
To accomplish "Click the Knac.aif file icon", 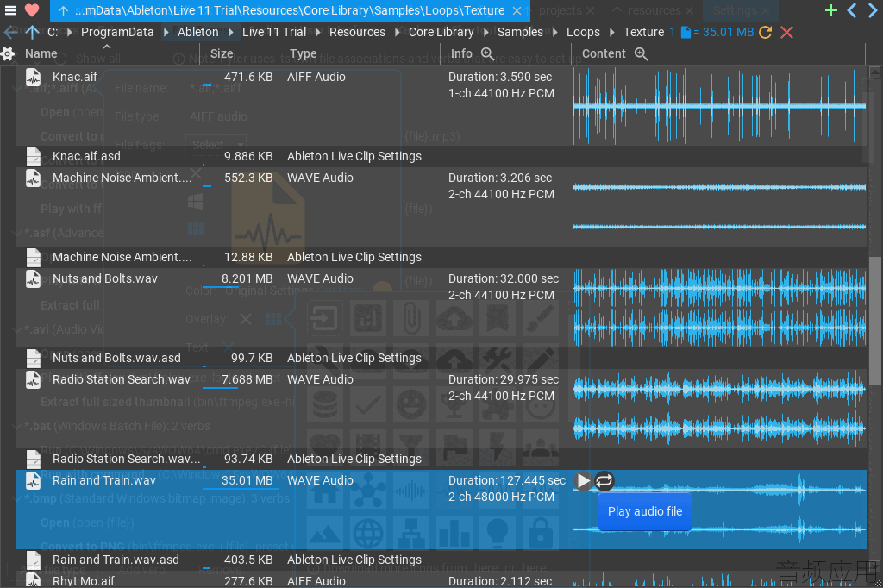I will tap(34, 77).
